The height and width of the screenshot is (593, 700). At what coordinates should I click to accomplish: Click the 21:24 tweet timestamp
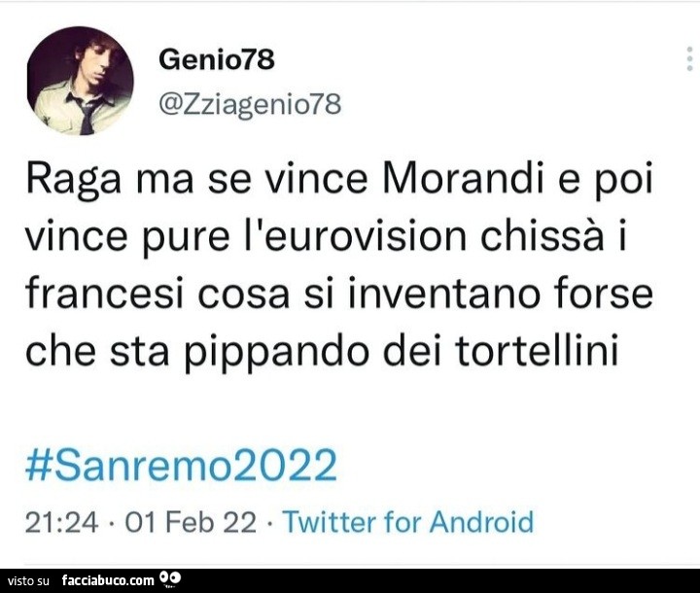click(x=61, y=522)
